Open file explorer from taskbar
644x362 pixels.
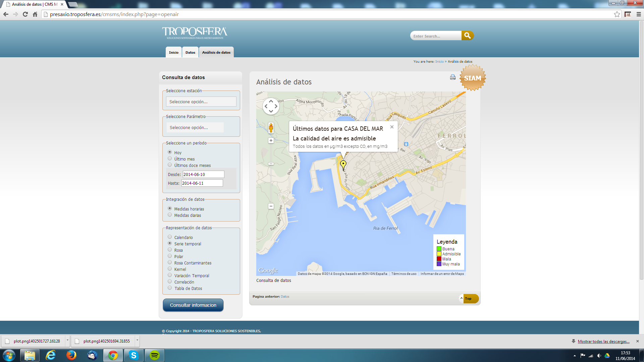(30, 355)
